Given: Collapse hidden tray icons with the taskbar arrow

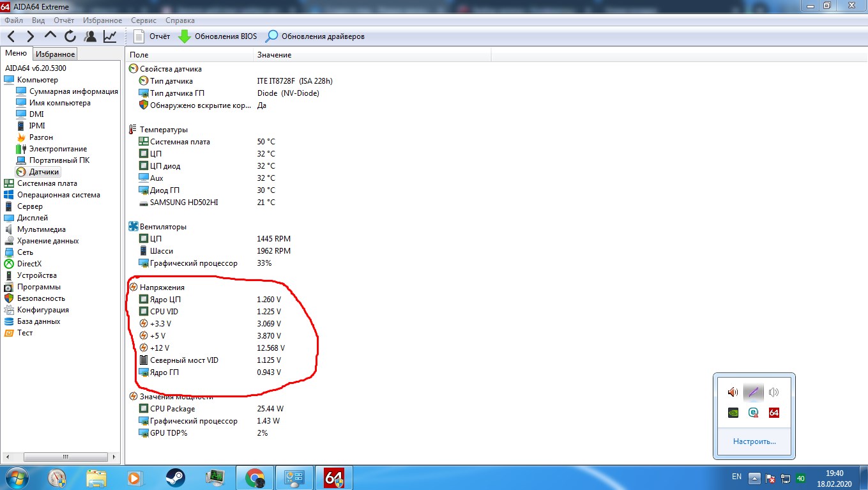Looking at the screenshot, I should pyautogui.click(x=754, y=478).
